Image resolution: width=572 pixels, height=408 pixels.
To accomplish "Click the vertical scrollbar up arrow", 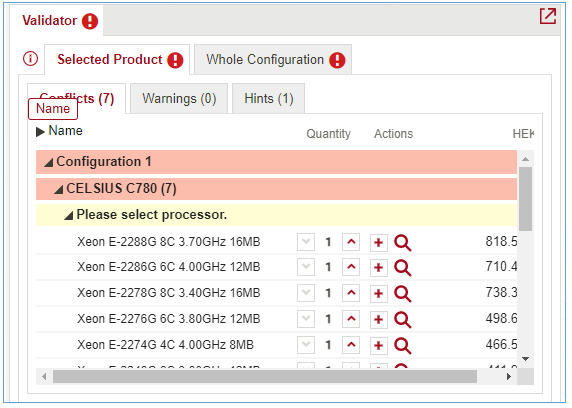I will point(526,159).
